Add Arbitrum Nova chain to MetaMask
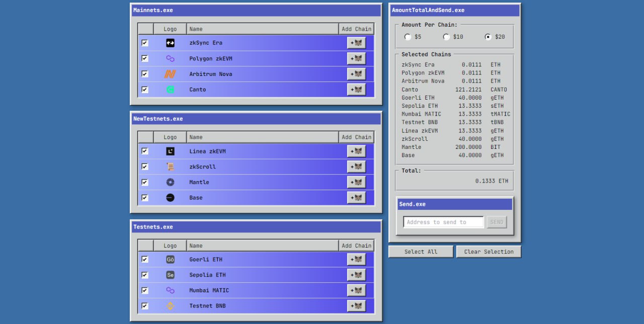 click(x=356, y=74)
